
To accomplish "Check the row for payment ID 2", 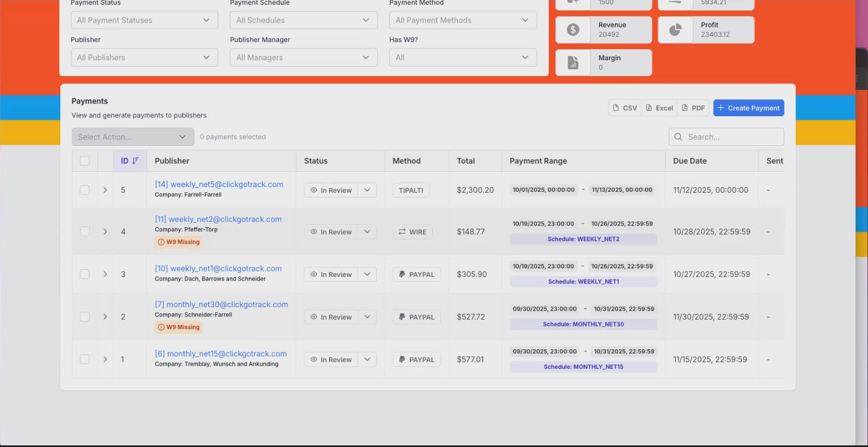I will pyautogui.click(x=85, y=316).
